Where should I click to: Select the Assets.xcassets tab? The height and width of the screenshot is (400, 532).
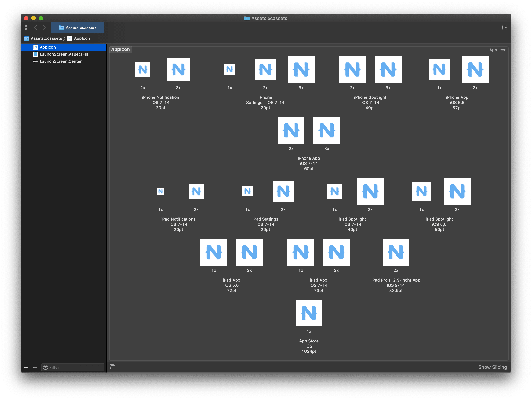click(78, 28)
